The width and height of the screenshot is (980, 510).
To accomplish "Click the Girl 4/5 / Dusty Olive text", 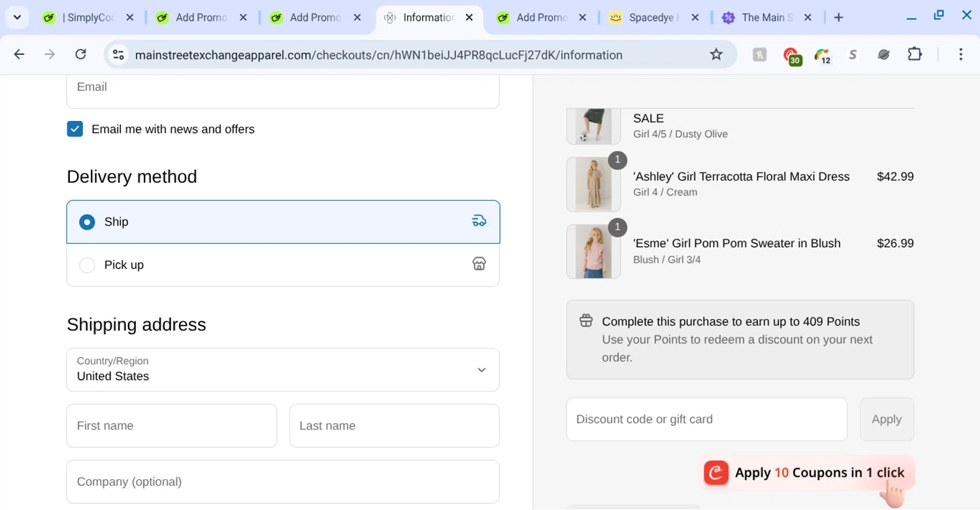I will [x=680, y=134].
